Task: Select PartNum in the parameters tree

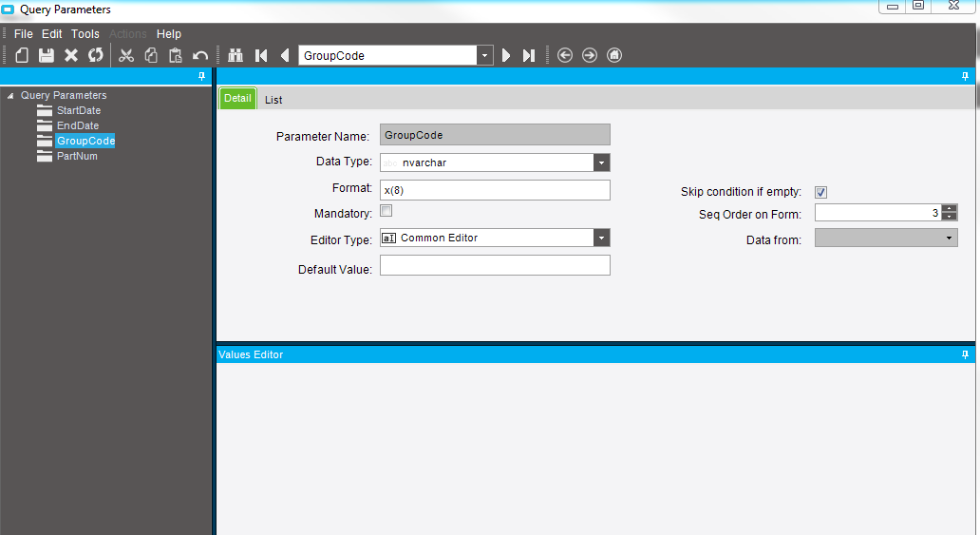Action: (77, 156)
